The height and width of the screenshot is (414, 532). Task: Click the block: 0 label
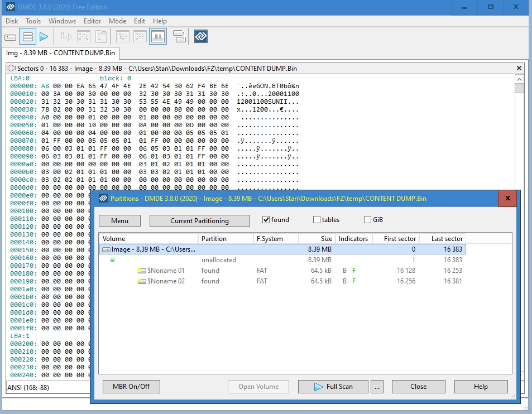(116, 78)
